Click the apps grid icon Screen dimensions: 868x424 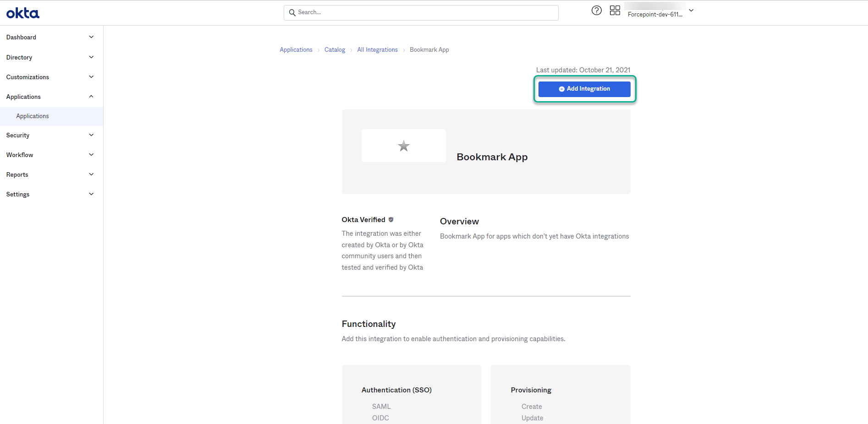[x=615, y=10]
